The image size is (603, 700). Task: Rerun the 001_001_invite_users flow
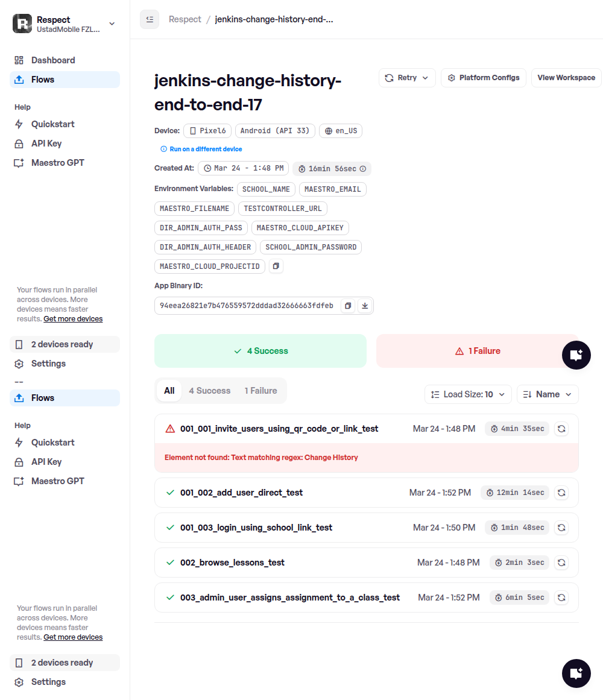(x=561, y=429)
